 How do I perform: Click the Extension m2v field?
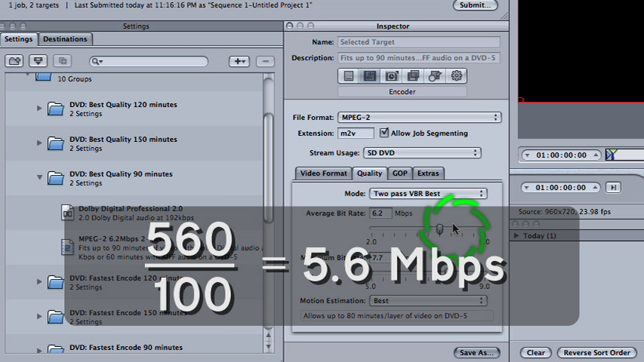pyautogui.click(x=356, y=133)
